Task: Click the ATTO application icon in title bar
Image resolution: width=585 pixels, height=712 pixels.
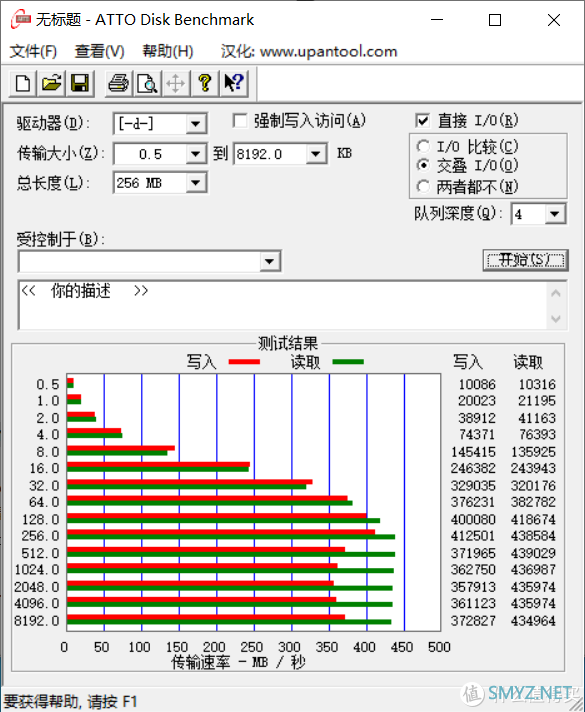Action: 21,20
